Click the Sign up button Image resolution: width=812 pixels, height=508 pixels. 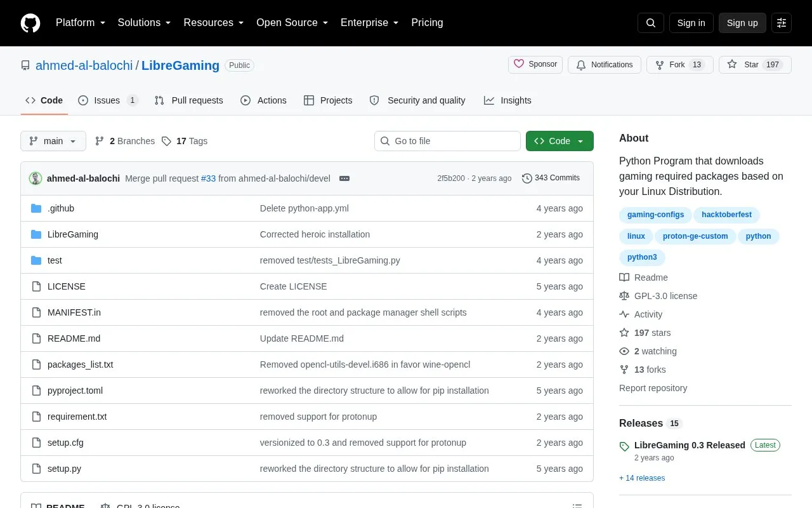[742, 23]
